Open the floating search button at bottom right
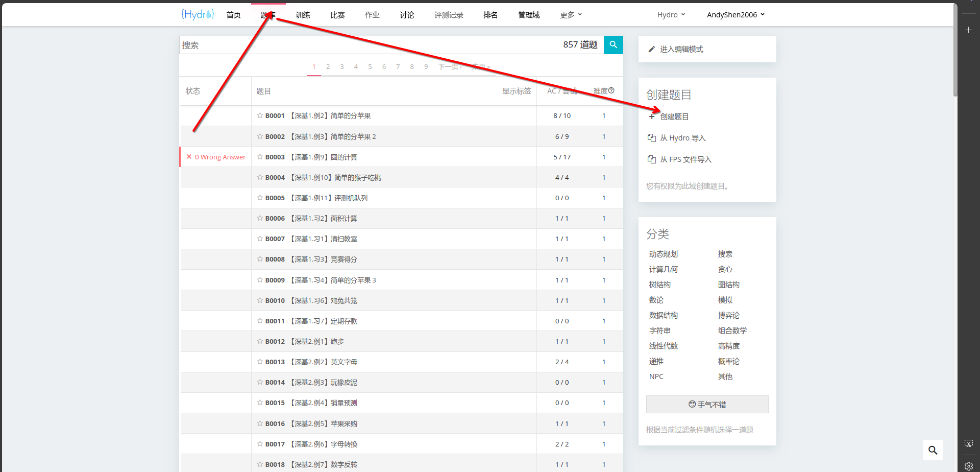Image resolution: width=980 pixels, height=472 pixels. coord(933,450)
